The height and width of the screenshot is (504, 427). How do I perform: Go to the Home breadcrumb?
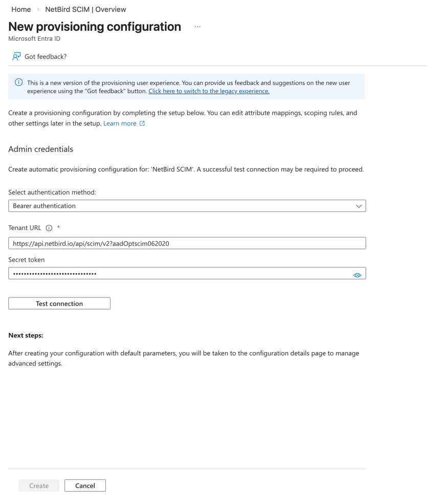[x=21, y=9]
